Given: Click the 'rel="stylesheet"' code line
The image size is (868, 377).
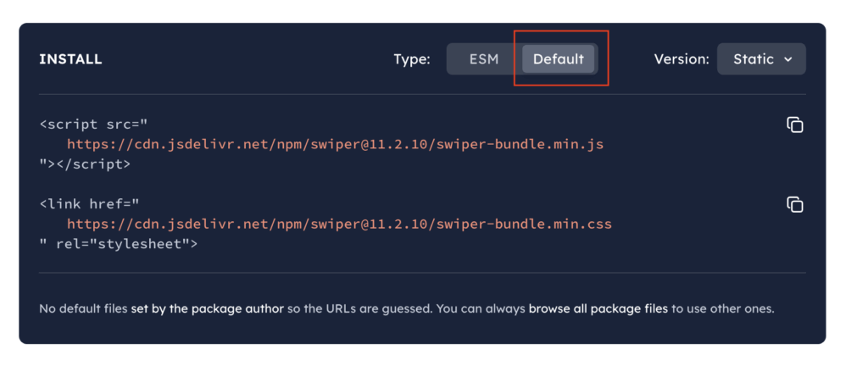Looking at the screenshot, I should pyautogui.click(x=119, y=244).
